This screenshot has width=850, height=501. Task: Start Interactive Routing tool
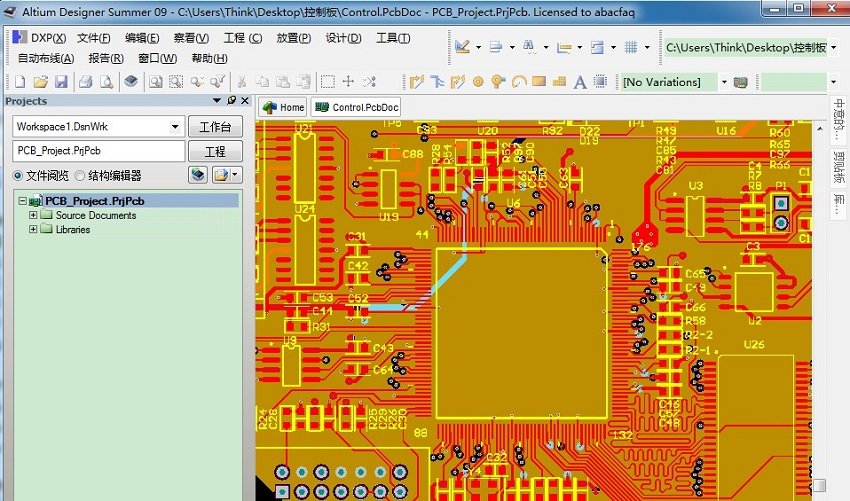(x=416, y=82)
